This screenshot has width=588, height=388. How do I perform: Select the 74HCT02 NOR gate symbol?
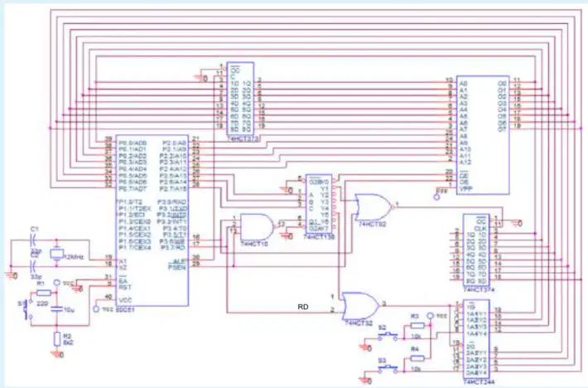click(x=374, y=206)
